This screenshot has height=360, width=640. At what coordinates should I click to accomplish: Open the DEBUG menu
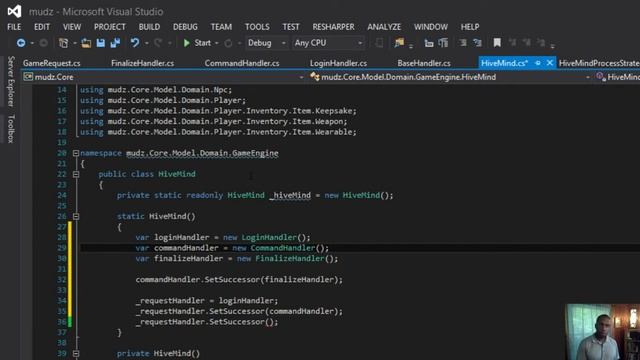pyautogui.click(x=185, y=27)
